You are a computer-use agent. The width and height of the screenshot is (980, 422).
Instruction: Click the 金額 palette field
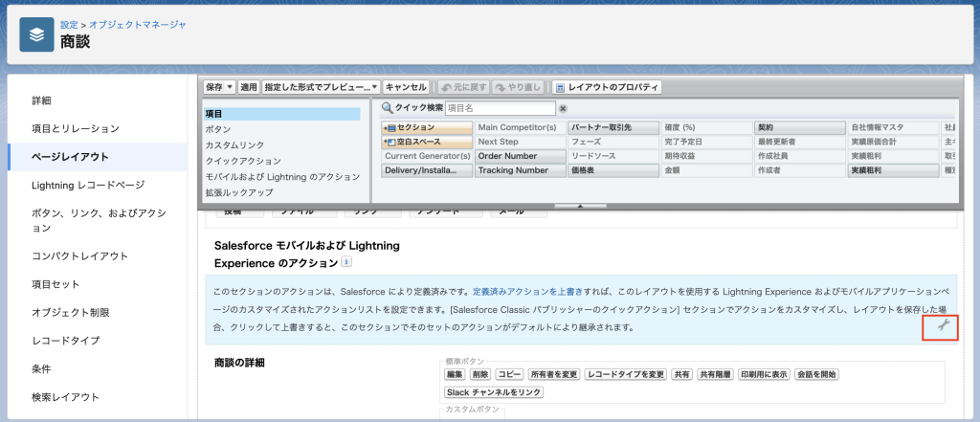pos(706,170)
